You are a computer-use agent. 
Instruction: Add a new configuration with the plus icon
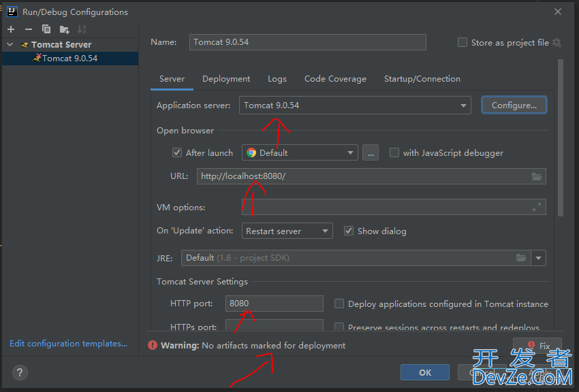pos(11,29)
